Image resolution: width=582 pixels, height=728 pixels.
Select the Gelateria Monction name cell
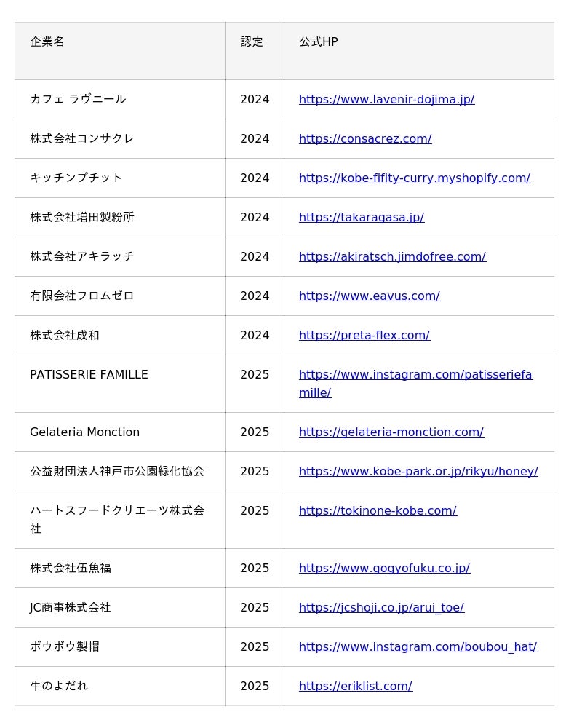(x=84, y=432)
